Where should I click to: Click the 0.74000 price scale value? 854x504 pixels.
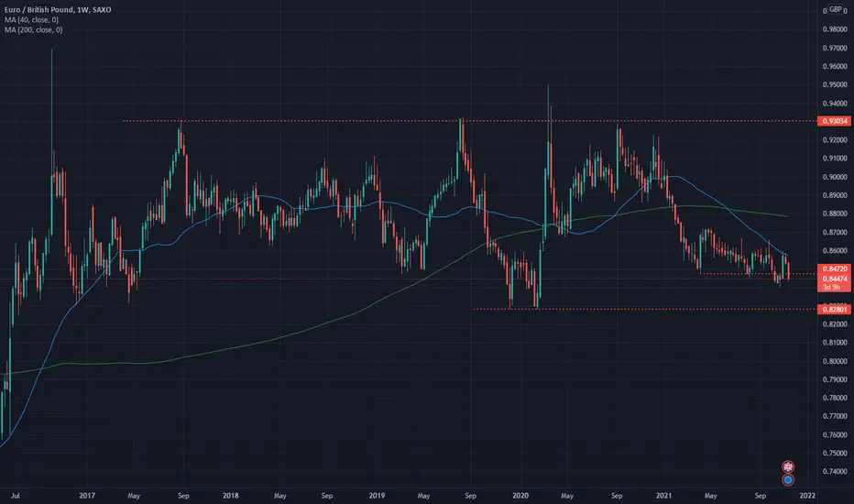[835, 471]
